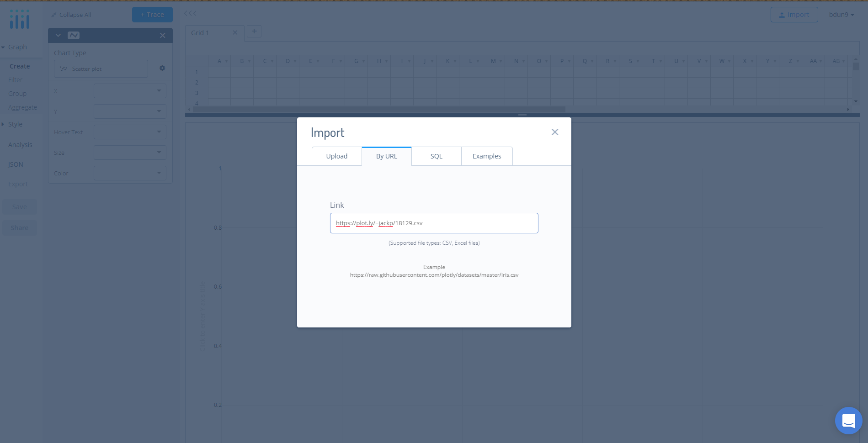Click scroll-down arrow of grid scrollbar
868x443 pixels.
(856, 101)
